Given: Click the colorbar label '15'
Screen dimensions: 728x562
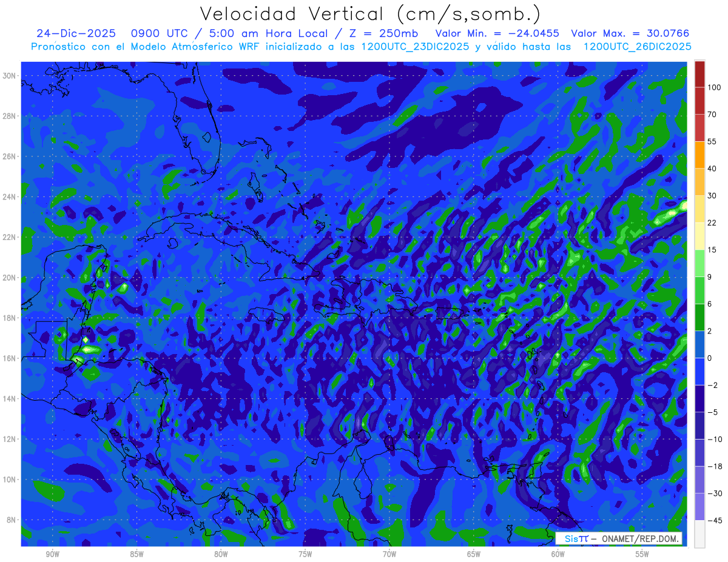Looking at the screenshot, I should click(x=712, y=250).
